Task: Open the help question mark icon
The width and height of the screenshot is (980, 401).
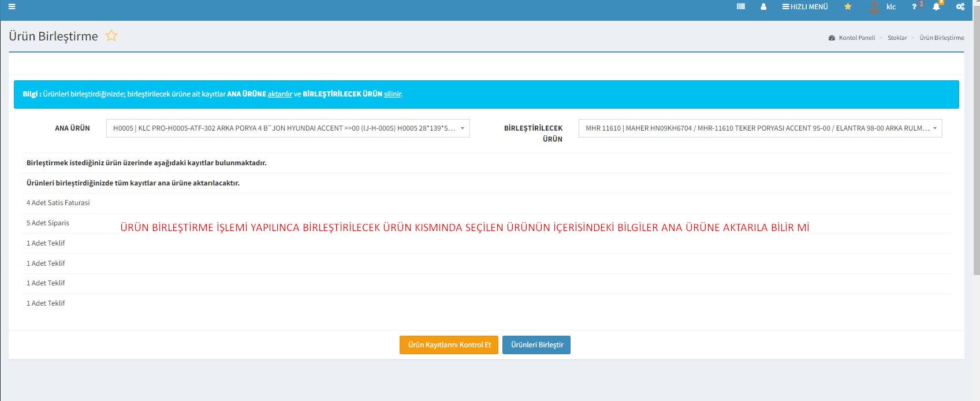Action: click(x=914, y=7)
